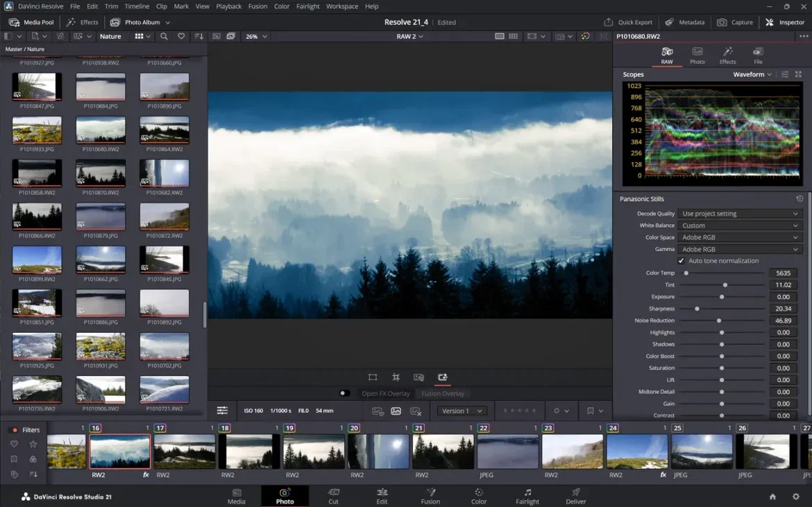This screenshot has height=507, width=812.
Task: Select filmstrip thumbnail number 21
Action: pos(443,452)
